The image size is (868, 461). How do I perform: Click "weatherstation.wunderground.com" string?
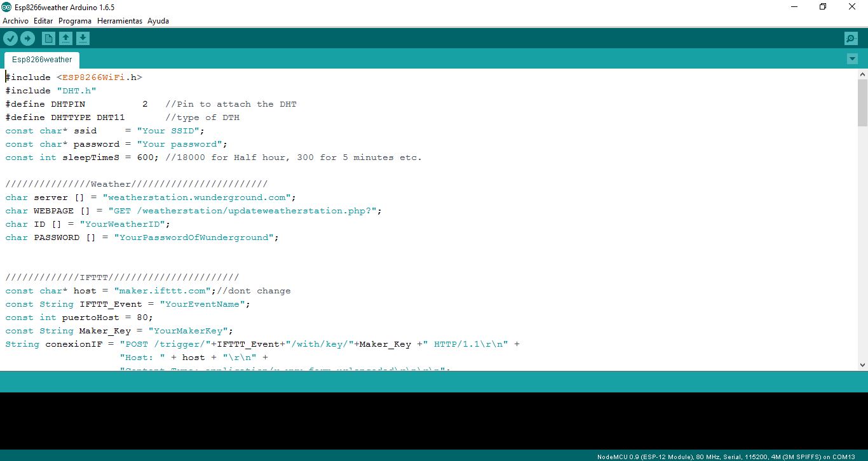tap(196, 197)
